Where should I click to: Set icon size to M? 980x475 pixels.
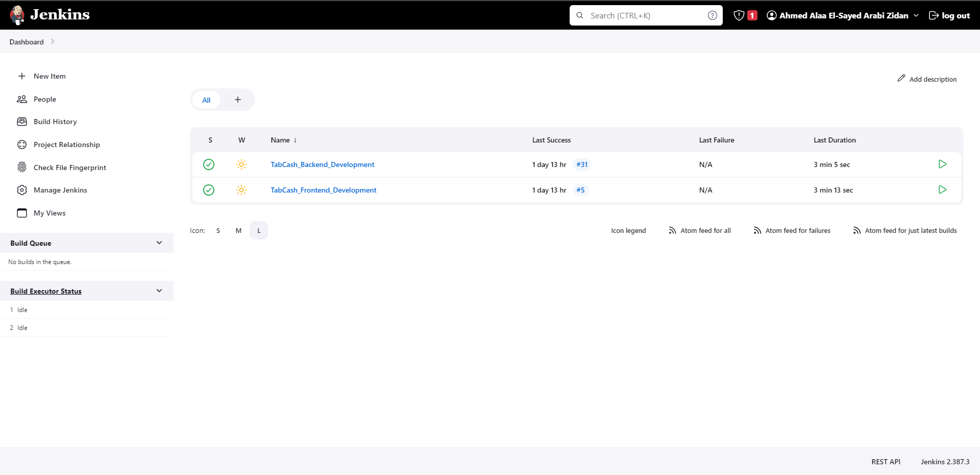238,230
